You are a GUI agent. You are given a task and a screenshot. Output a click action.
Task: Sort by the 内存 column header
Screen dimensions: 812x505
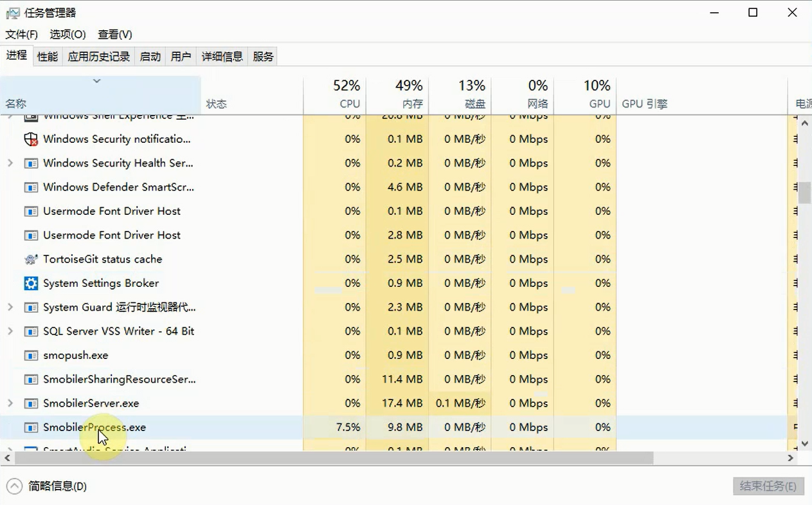point(397,95)
